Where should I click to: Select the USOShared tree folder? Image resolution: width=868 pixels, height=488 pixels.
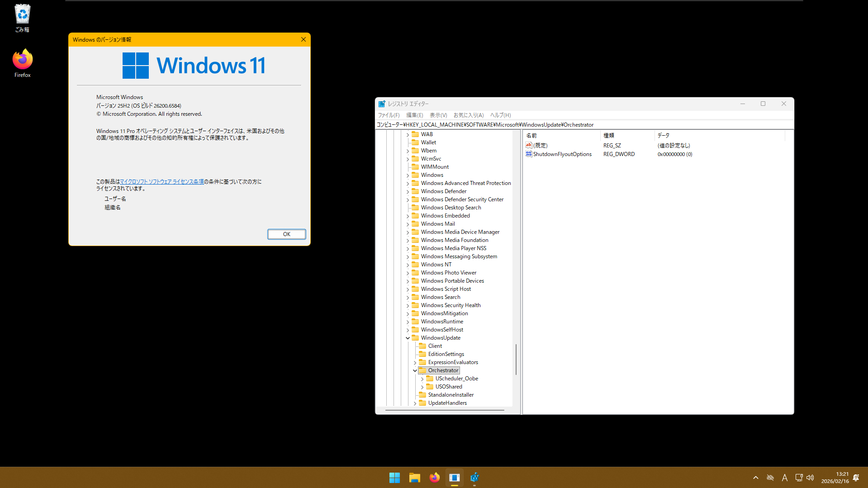click(448, 387)
